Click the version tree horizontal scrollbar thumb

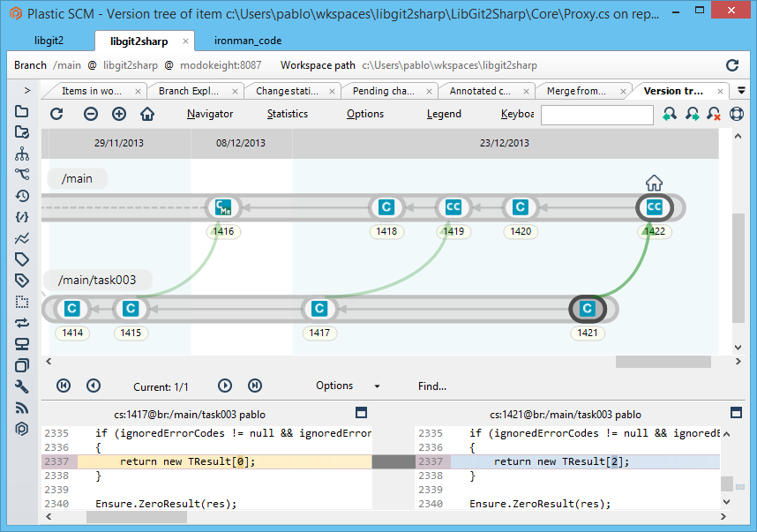[x=663, y=362]
